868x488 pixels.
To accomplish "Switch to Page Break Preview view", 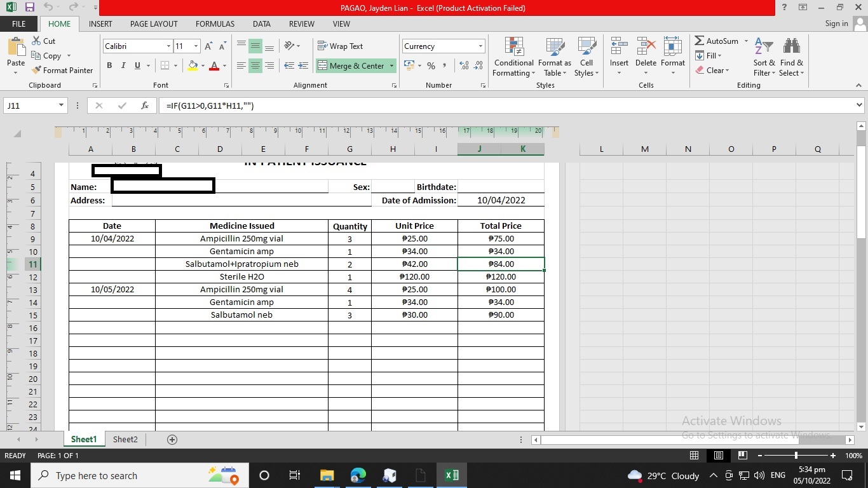I will click(x=742, y=456).
